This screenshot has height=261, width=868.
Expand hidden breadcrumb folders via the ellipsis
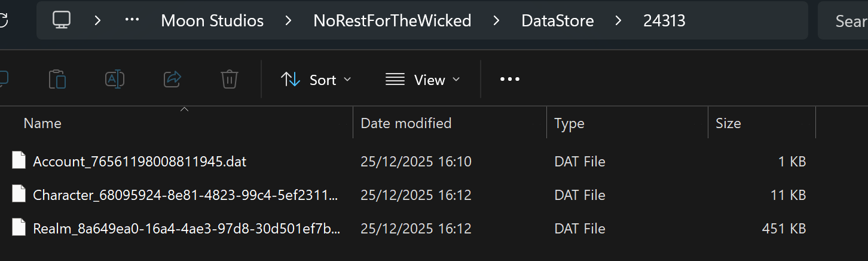(132, 21)
